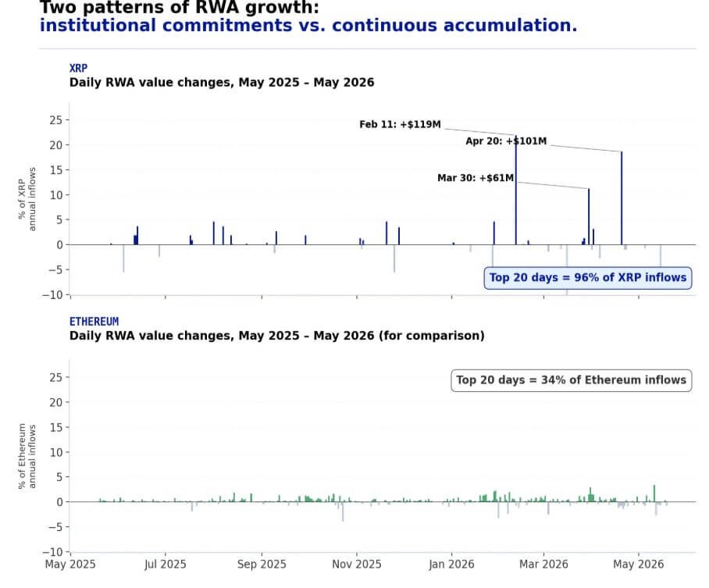The height and width of the screenshot is (588, 709).
Task: Select the Top 20 days XRP inflows box
Action: pos(588,278)
